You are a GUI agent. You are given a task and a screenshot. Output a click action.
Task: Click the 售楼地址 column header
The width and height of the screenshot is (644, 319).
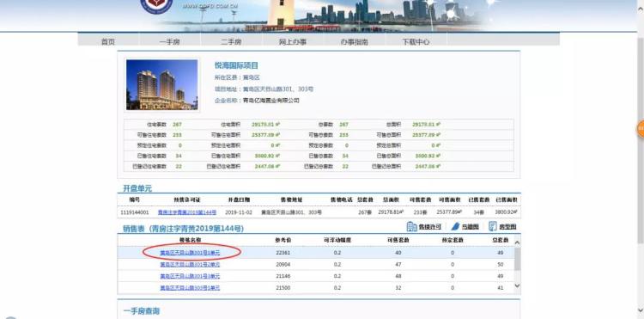[291, 199]
